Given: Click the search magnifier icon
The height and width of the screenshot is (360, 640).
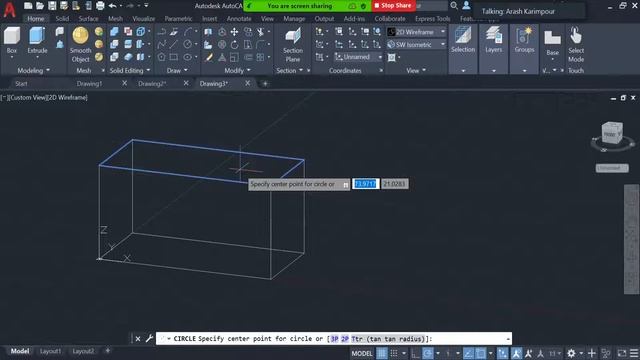Looking at the screenshot, I should [454, 6].
